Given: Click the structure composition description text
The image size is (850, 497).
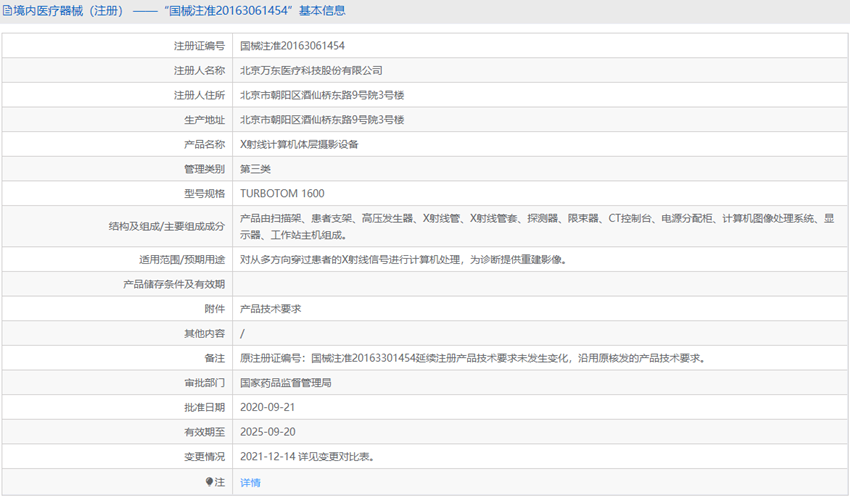Looking at the screenshot, I should [537, 227].
